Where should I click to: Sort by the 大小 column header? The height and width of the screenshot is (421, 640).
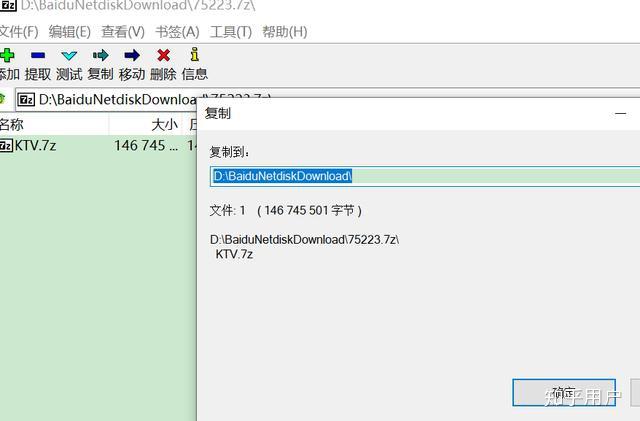click(x=147, y=124)
